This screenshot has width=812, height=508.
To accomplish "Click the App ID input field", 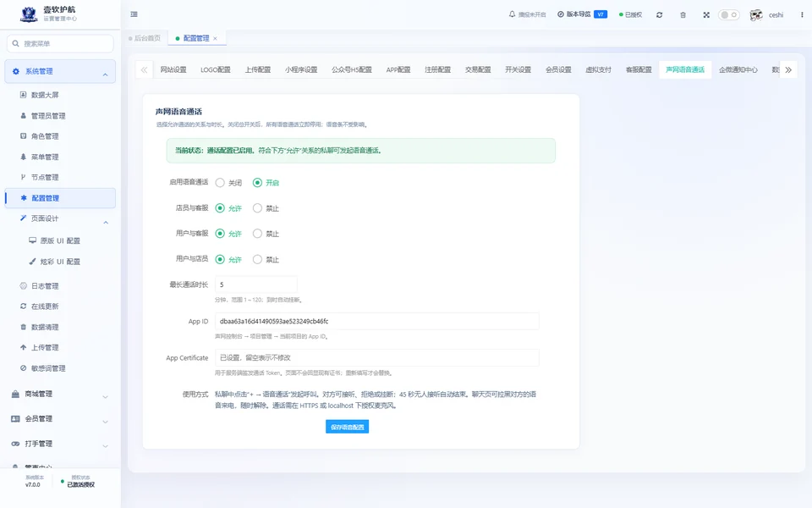I will coord(377,321).
